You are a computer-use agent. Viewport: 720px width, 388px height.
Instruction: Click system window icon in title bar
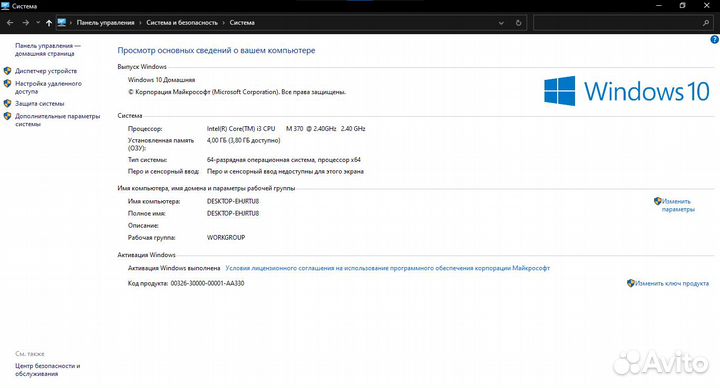point(6,6)
